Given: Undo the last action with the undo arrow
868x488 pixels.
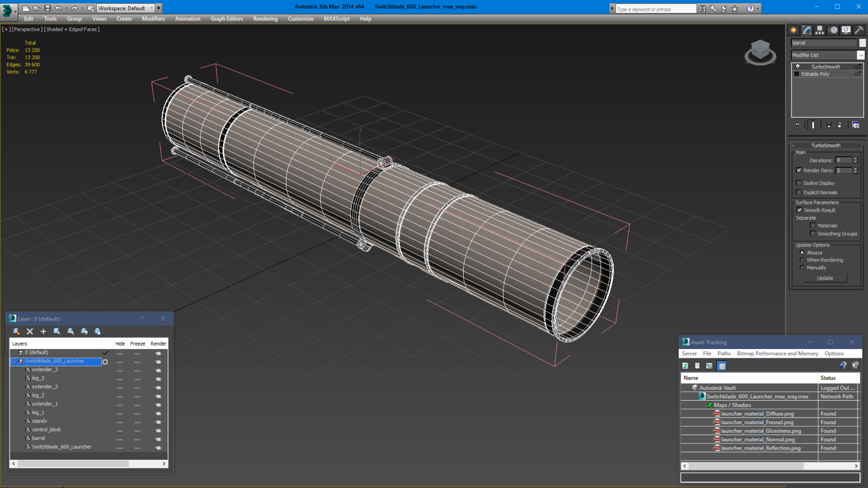Looking at the screenshot, I should click(58, 8).
